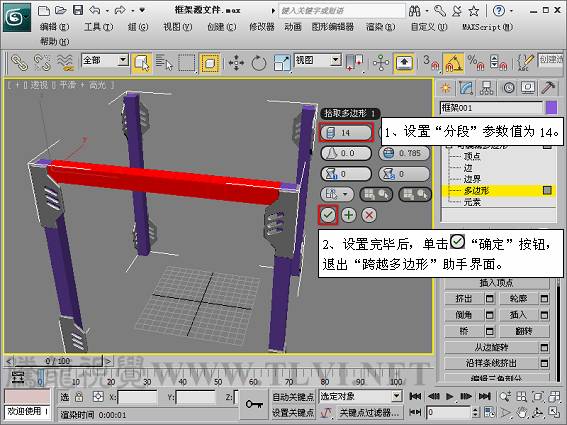Open the Create command panel tab
This screenshot has width=567, height=425.
[447, 88]
